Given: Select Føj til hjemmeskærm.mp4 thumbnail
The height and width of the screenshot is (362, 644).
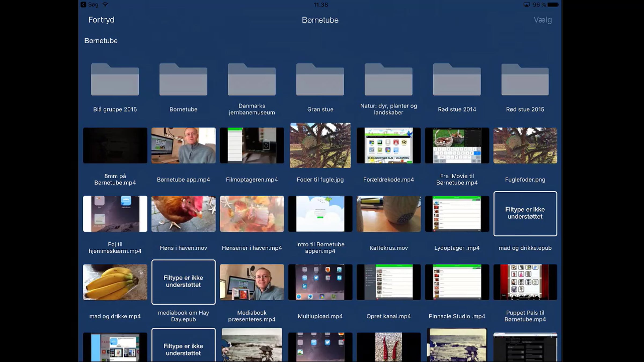Looking at the screenshot, I should 115,214.
